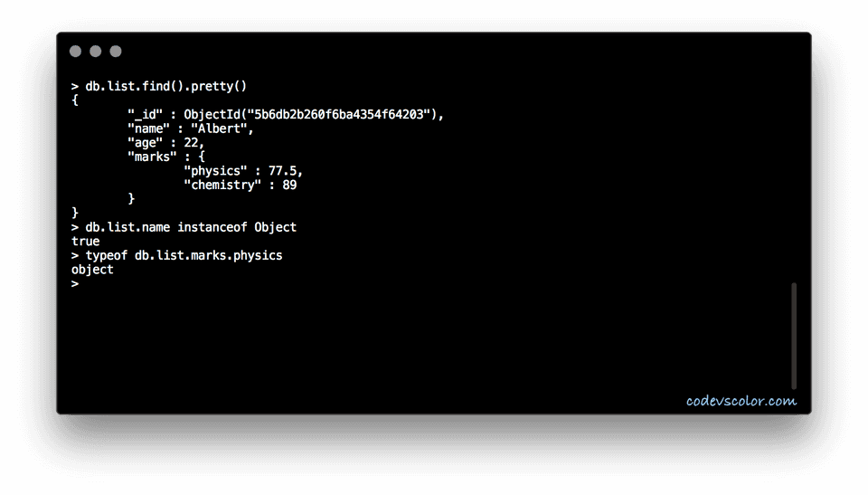868x495 pixels.
Task: Click the middle gray window button
Action: tap(95, 52)
